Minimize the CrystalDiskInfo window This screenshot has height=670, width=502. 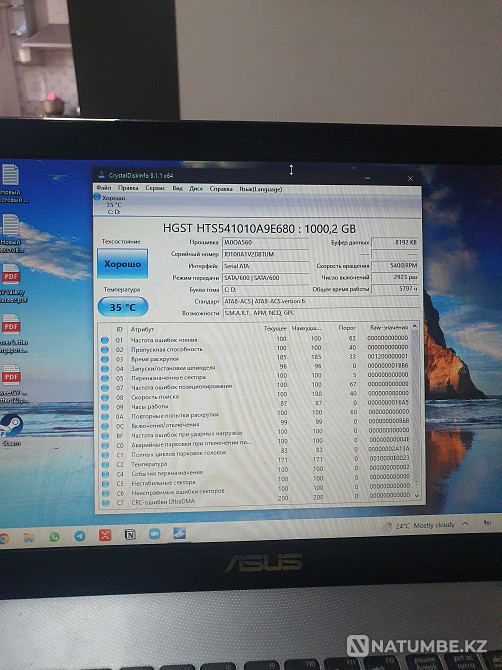[367, 178]
